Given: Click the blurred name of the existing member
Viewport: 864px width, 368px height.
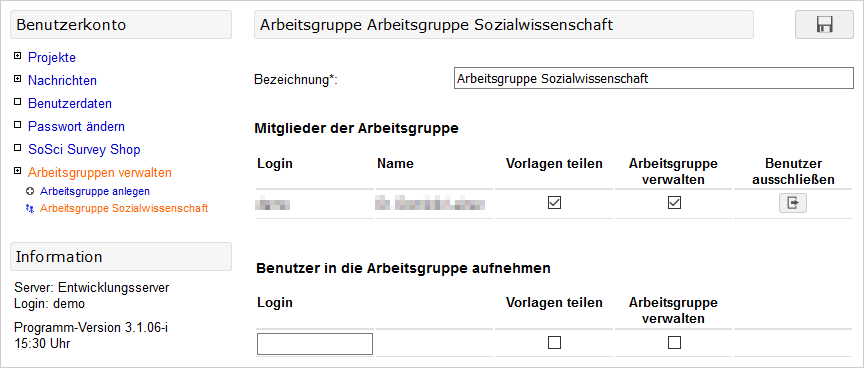Looking at the screenshot, I should coord(430,204).
